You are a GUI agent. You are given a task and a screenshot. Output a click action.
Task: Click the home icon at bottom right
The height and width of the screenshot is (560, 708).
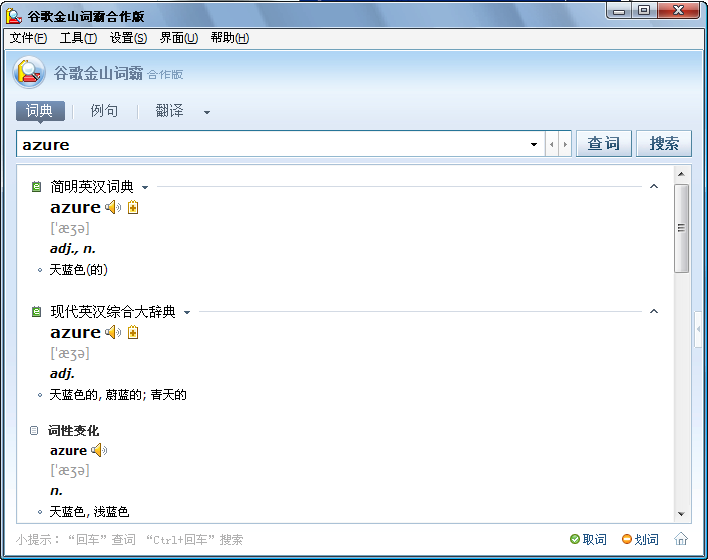tap(681, 539)
